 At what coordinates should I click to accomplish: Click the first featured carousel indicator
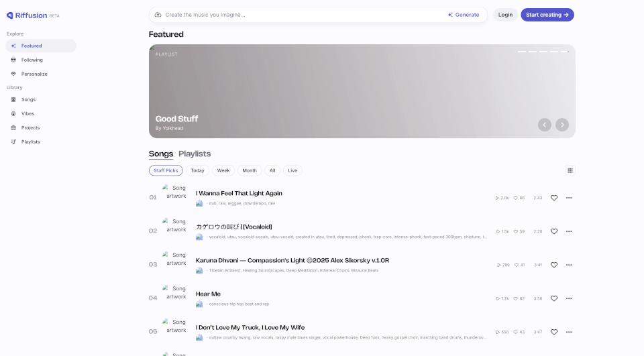coord(522,52)
